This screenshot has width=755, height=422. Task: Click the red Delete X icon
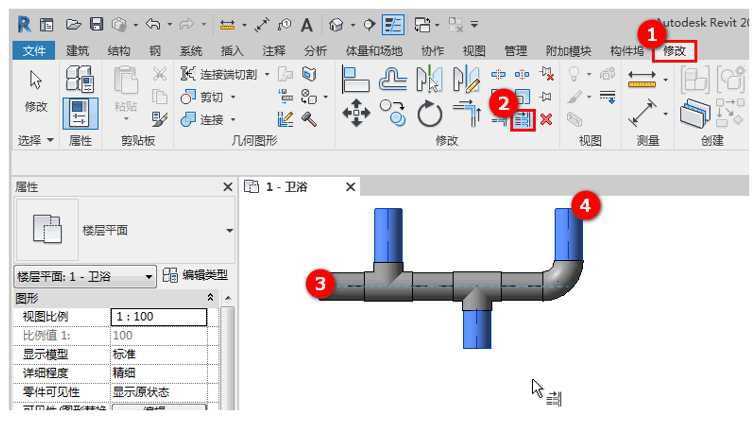tap(546, 120)
